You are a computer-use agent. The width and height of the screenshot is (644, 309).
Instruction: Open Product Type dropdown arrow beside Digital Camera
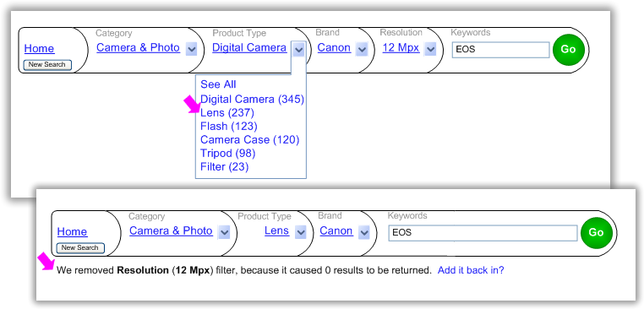pos(299,50)
